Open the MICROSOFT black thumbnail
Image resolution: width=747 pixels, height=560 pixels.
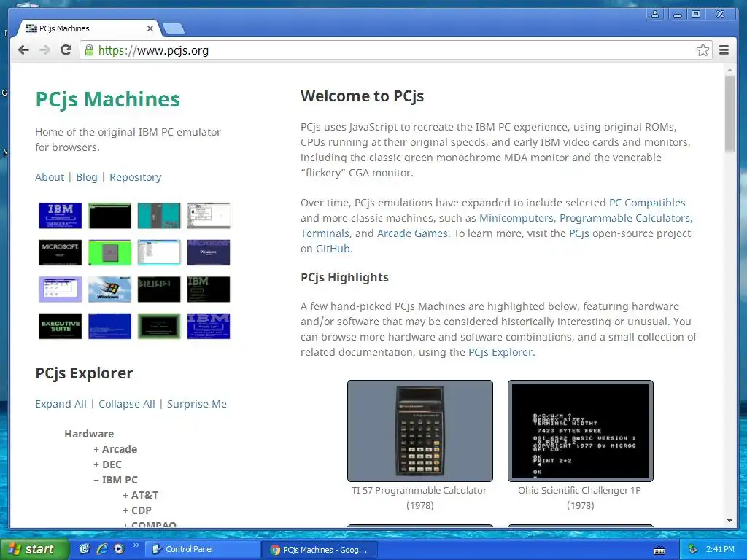coord(60,252)
